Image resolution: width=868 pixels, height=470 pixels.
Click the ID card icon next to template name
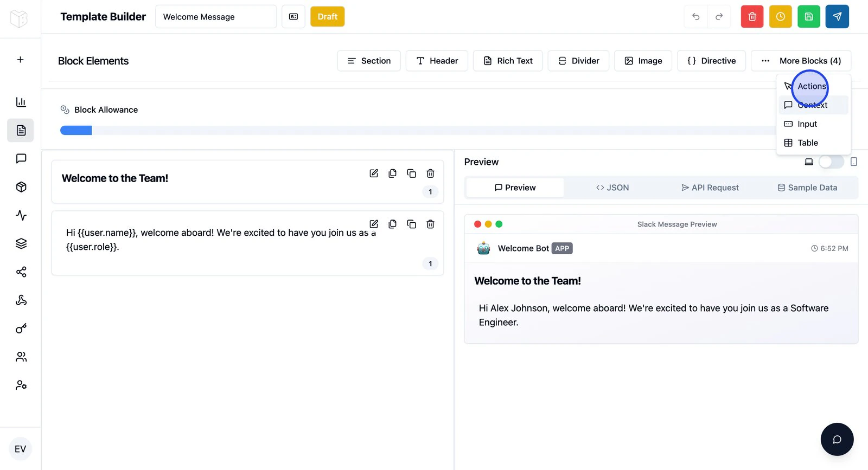point(293,17)
